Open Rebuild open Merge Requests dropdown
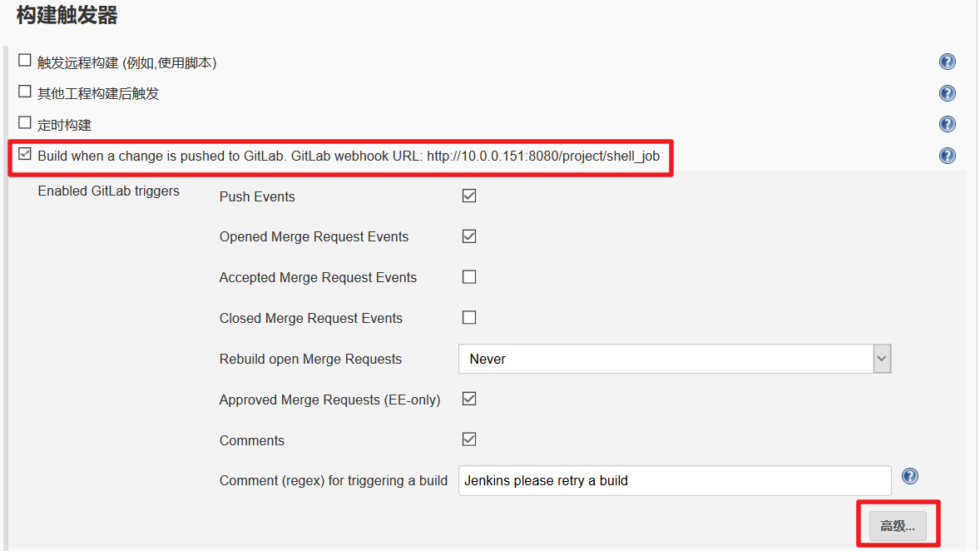980x551 pixels. (666, 359)
